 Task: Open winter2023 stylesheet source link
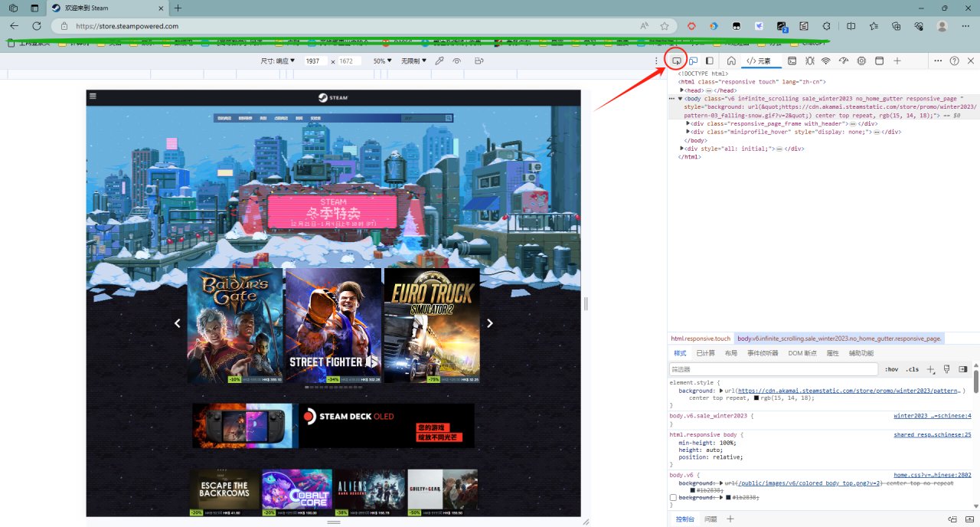point(933,416)
